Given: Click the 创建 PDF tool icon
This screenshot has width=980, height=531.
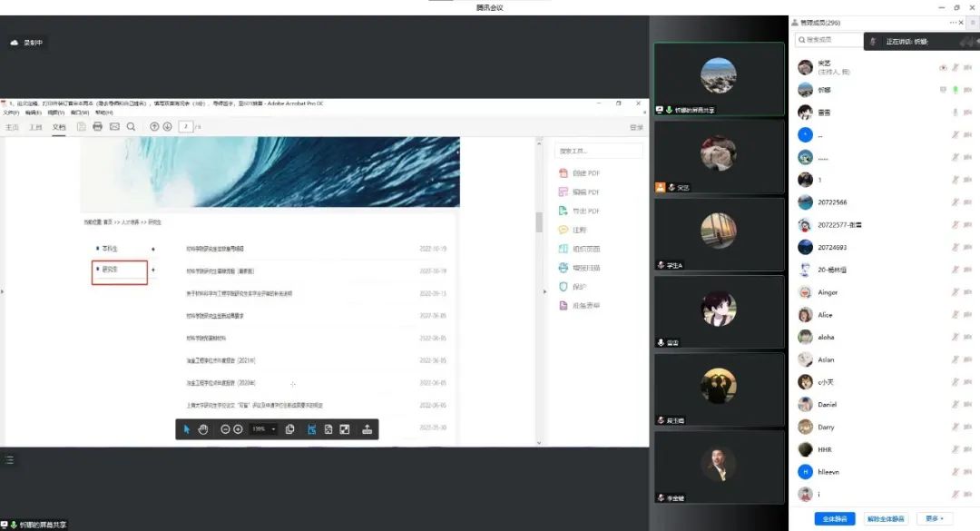Looking at the screenshot, I should (563, 173).
